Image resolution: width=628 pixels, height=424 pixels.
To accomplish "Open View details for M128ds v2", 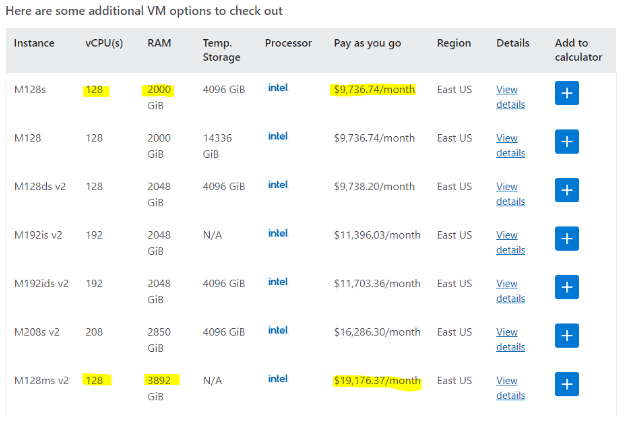I will [510, 194].
